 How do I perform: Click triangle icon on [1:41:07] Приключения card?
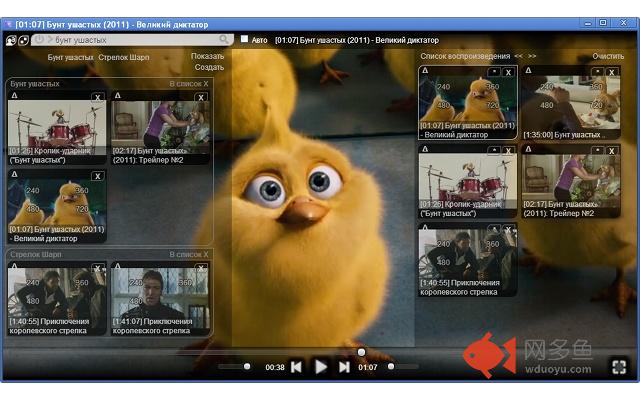click(118, 266)
